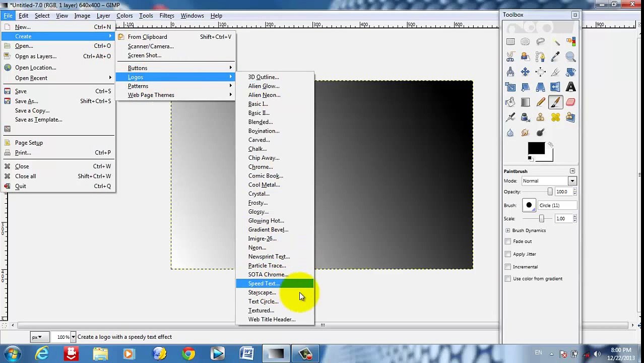Select the Fuzzy Select magic wand tool

pos(555,42)
